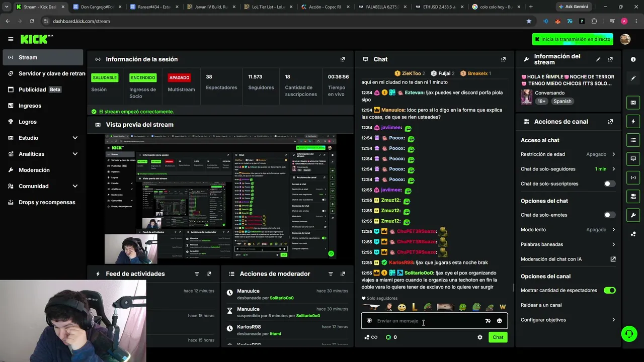Open the Ingresos page

(43, 106)
